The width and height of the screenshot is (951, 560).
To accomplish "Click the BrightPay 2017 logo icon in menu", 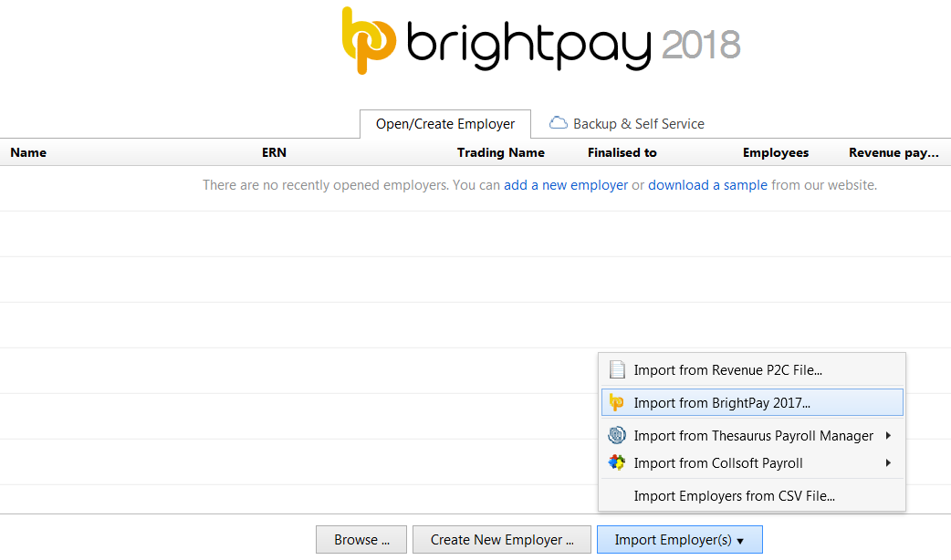I will (x=616, y=402).
